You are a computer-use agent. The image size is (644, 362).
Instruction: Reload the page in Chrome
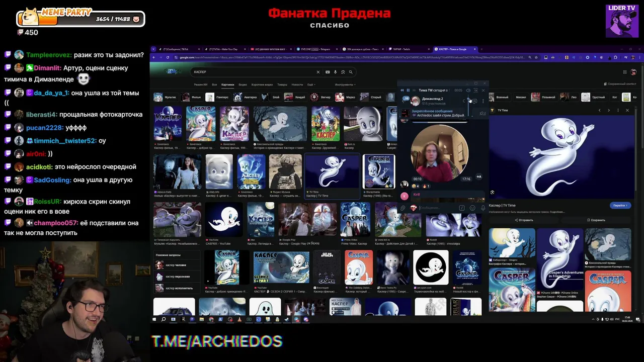[x=168, y=57]
